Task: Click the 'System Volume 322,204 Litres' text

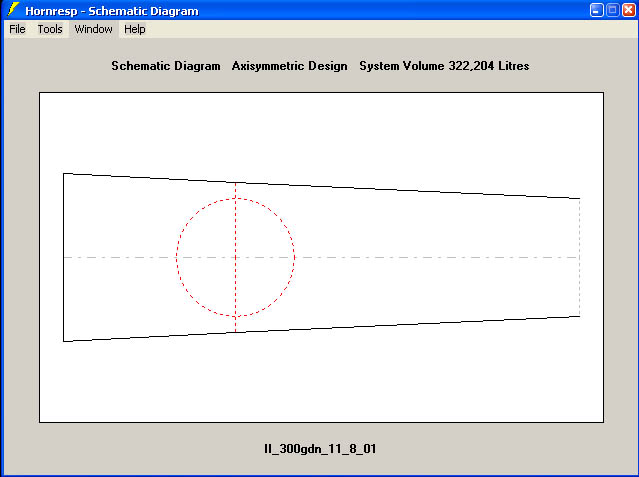Action: pos(444,66)
